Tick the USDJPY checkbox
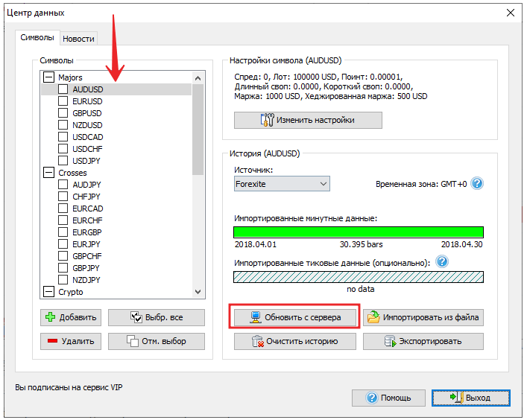The image size is (527, 420). (63, 161)
